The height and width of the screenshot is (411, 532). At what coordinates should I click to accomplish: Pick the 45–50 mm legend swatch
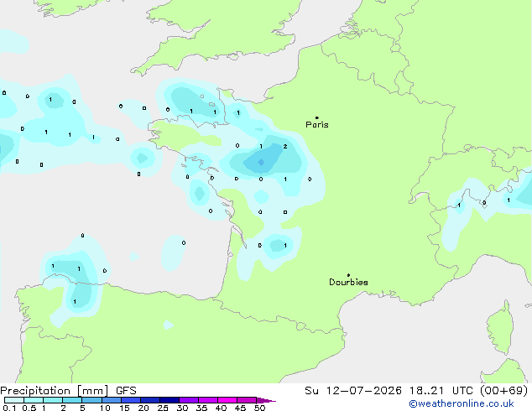(x=247, y=400)
